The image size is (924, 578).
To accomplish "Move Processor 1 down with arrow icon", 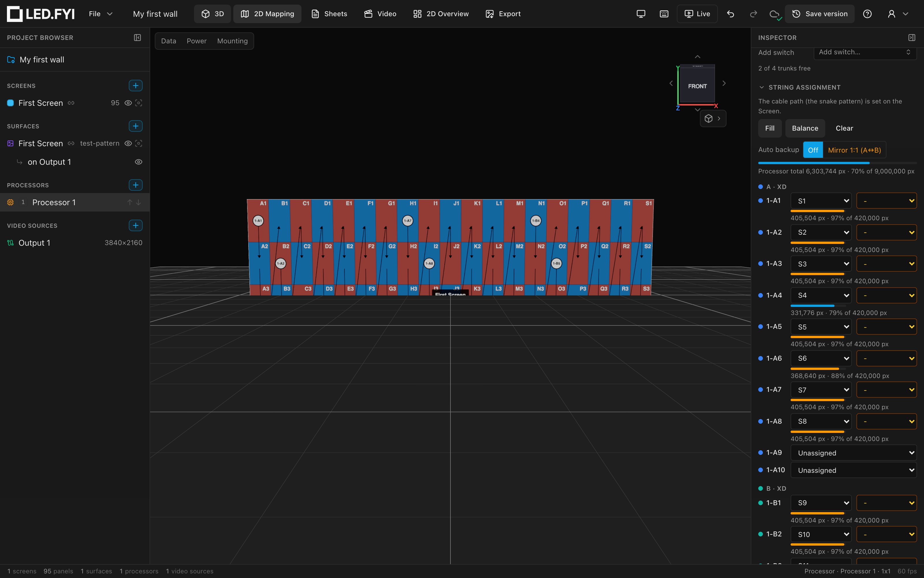I will pos(139,202).
